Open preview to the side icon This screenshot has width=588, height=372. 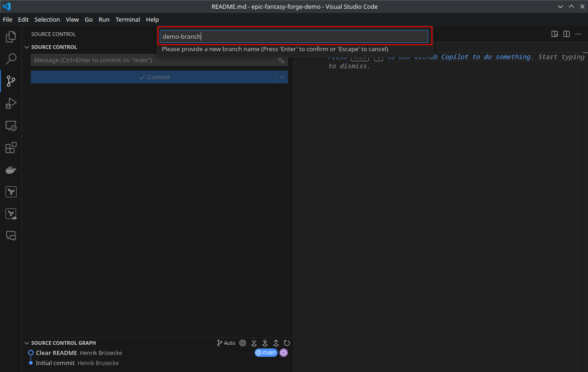coord(555,34)
